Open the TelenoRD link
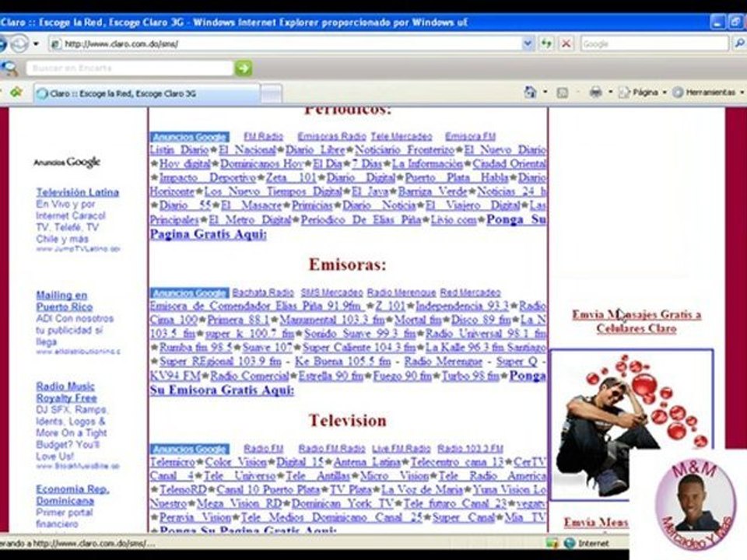This screenshot has width=747, height=560. [x=183, y=489]
